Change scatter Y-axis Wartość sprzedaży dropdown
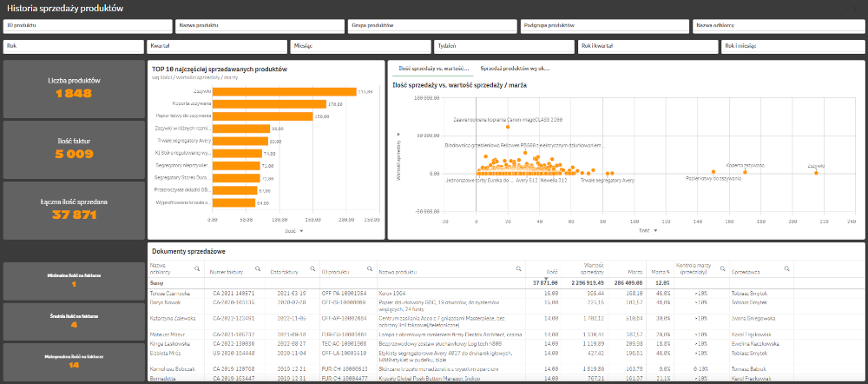The width and height of the screenshot is (868, 384). (398, 156)
